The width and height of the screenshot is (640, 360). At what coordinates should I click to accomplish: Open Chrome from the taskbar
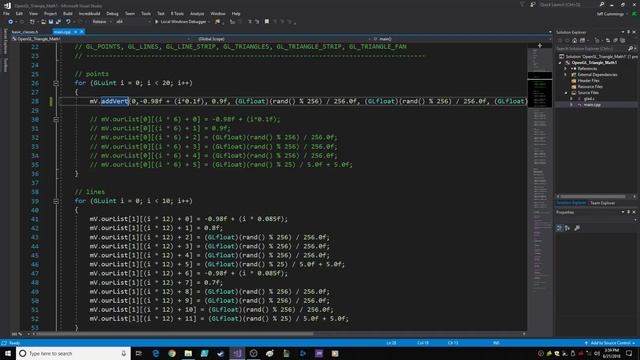172,353
